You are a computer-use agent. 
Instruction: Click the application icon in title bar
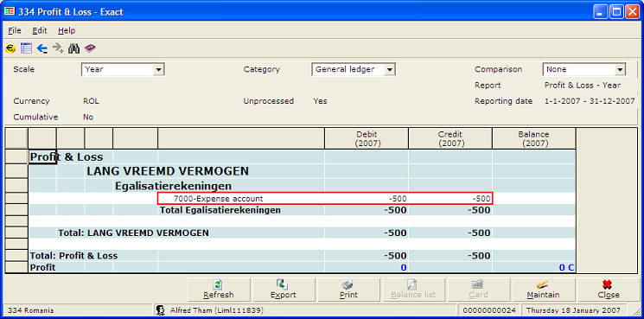click(9, 11)
